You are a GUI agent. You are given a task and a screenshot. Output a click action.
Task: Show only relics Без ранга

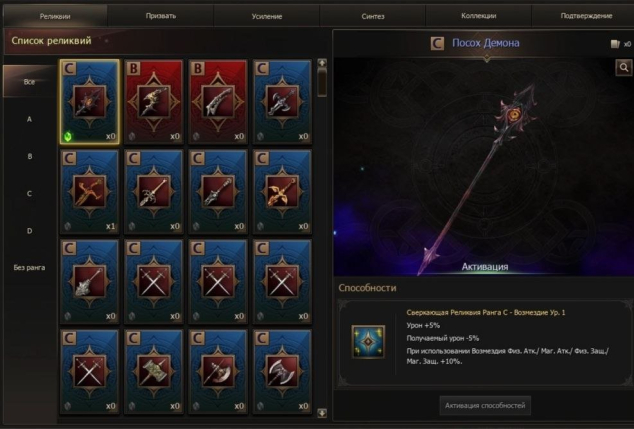(x=29, y=268)
